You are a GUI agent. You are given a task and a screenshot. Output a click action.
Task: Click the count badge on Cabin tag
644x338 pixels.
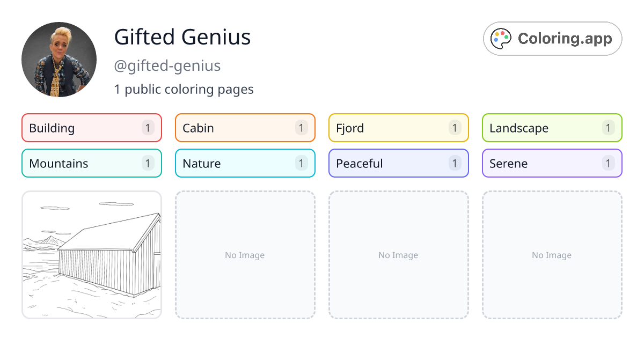(301, 128)
